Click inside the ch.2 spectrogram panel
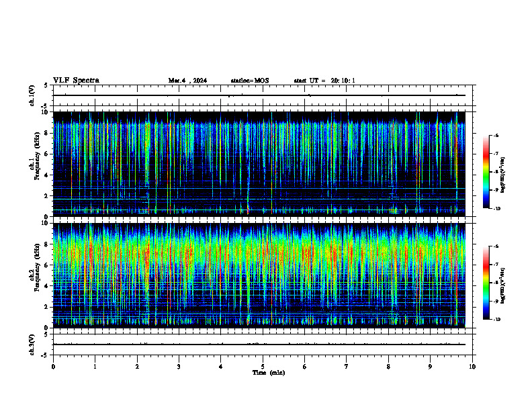Image resolution: width=532 pixels, height=411 pixels. 259,275
